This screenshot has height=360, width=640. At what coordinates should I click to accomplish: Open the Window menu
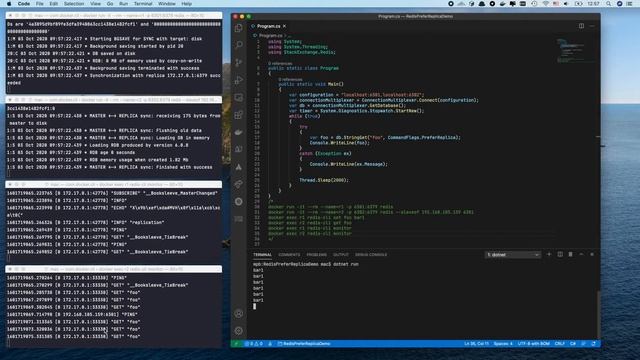click(x=167, y=4)
